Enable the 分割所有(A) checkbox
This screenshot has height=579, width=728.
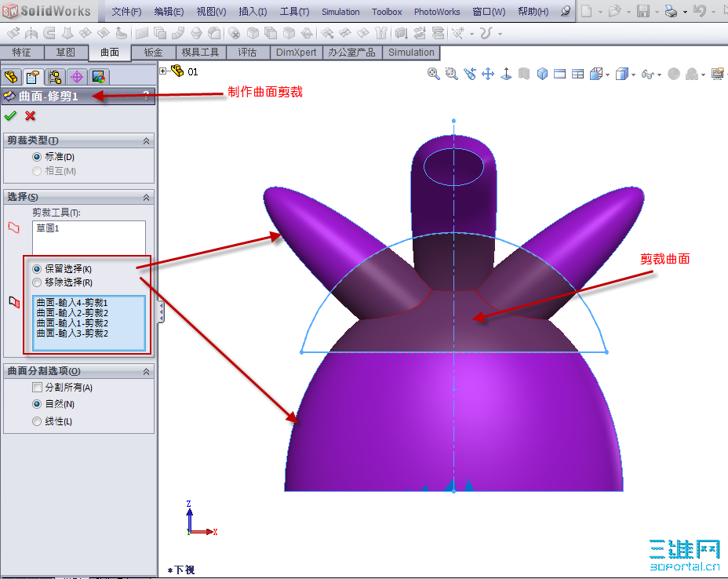(x=37, y=388)
